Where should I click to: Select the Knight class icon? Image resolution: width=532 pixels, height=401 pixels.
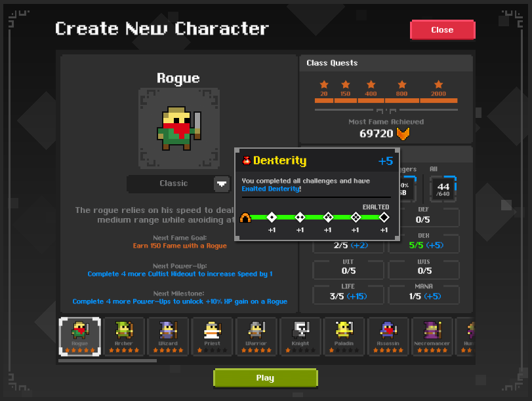[x=300, y=336]
